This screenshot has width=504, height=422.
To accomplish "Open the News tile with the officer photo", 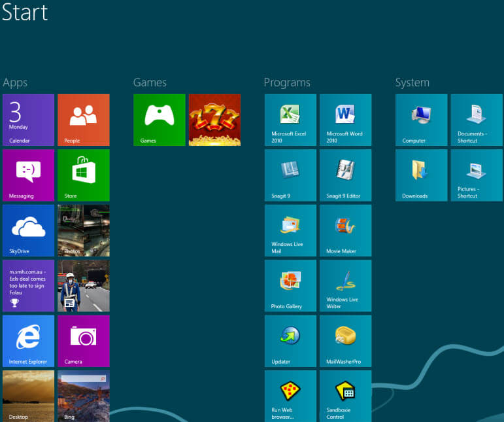I will pos(84,286).
